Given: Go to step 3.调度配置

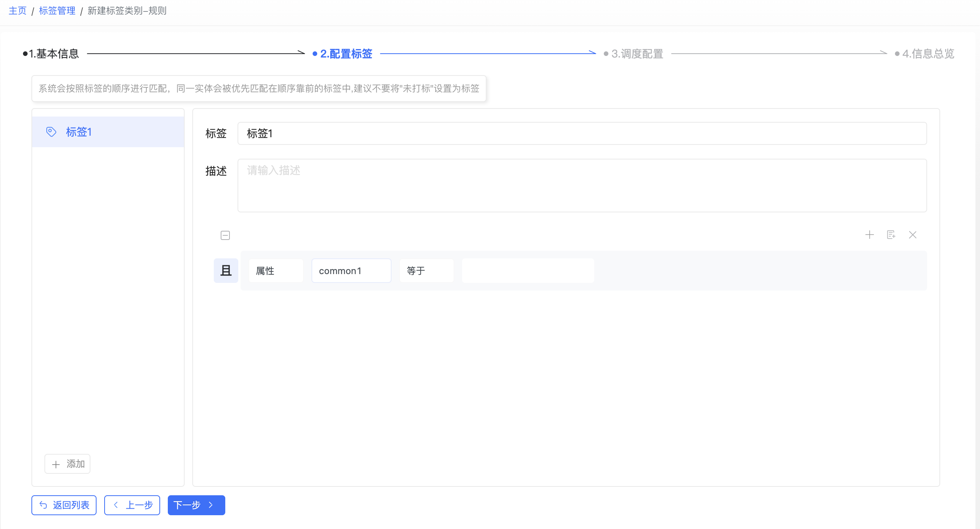Looking at the screenshot, I should [x=634, y=54].
